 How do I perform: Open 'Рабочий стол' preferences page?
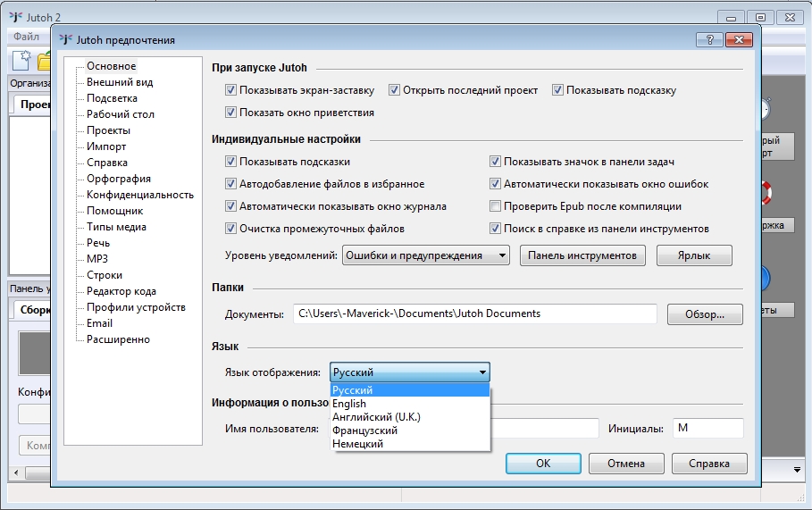coord(120,114)
